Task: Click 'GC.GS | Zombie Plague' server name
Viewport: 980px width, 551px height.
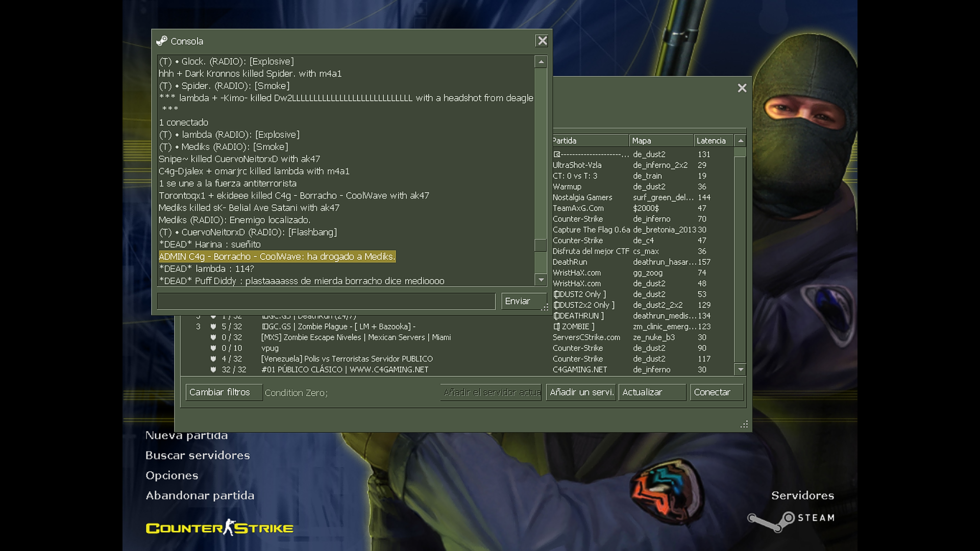Action: pos(338,327)
